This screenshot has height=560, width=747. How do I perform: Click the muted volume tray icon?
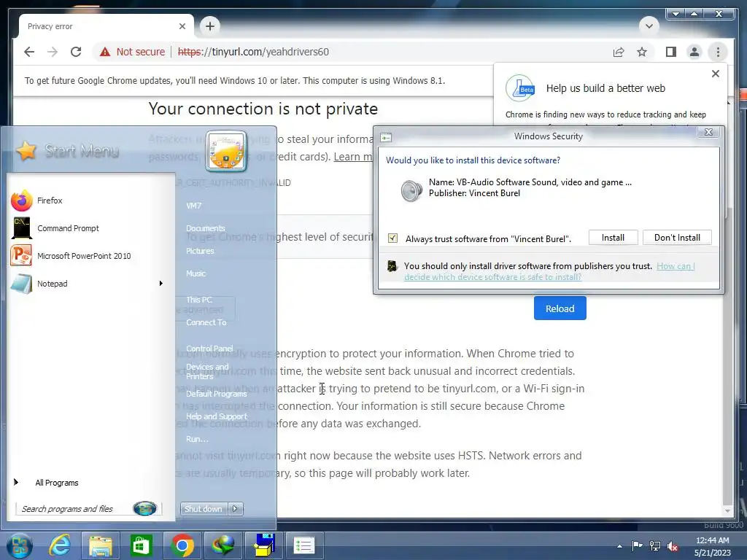coord(673,546)
